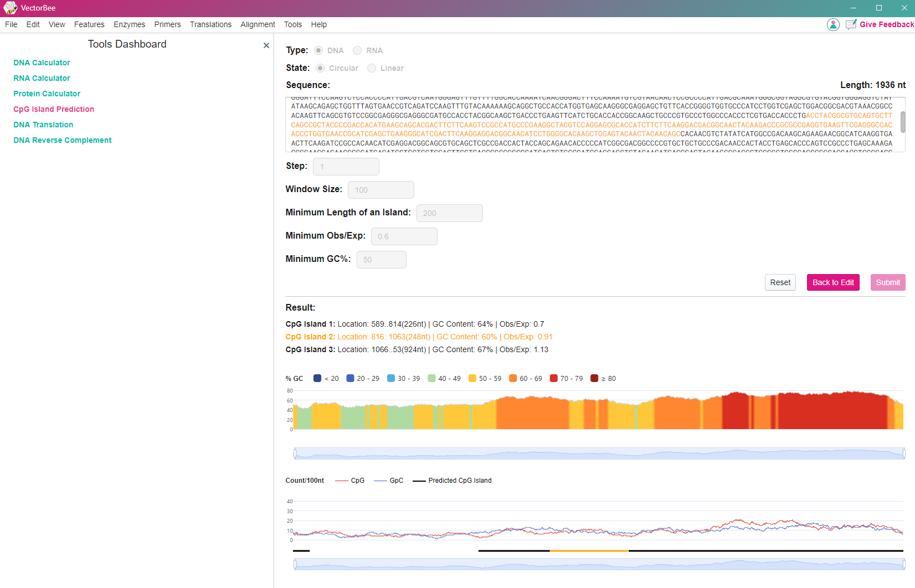Toggle the 50 - 59 %GC legend swatch

[472, 378]
